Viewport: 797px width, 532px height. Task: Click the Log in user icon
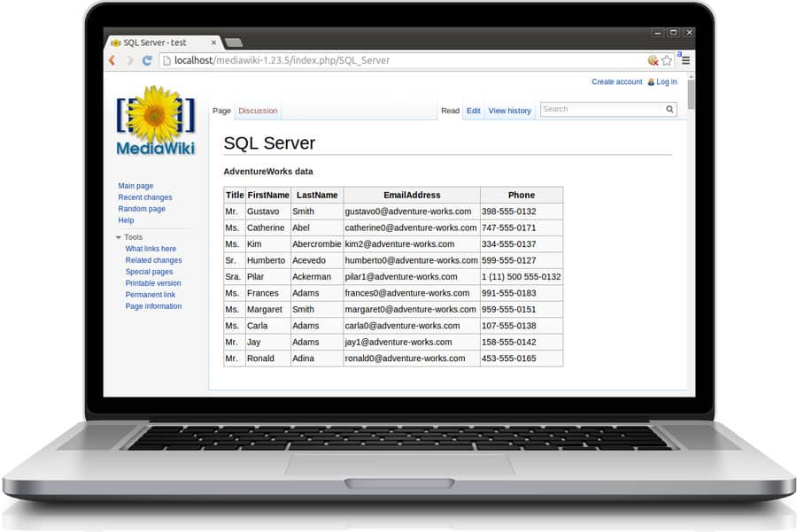[651, 81]
